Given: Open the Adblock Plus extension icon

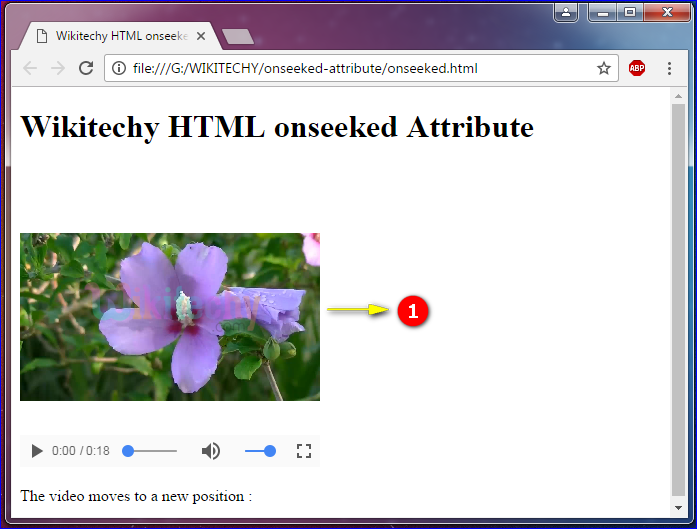Looking at the screenshot, I should [x=637, y=69].
